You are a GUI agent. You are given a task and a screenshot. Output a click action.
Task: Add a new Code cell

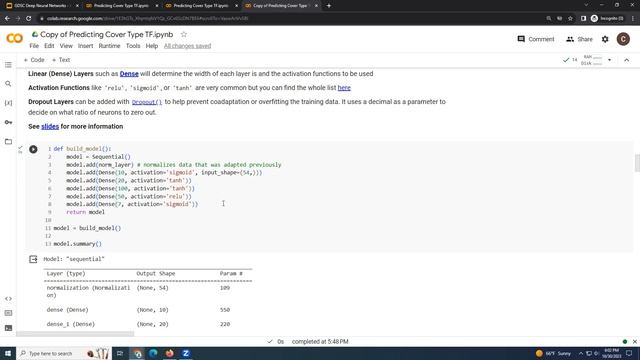[34, 60]
